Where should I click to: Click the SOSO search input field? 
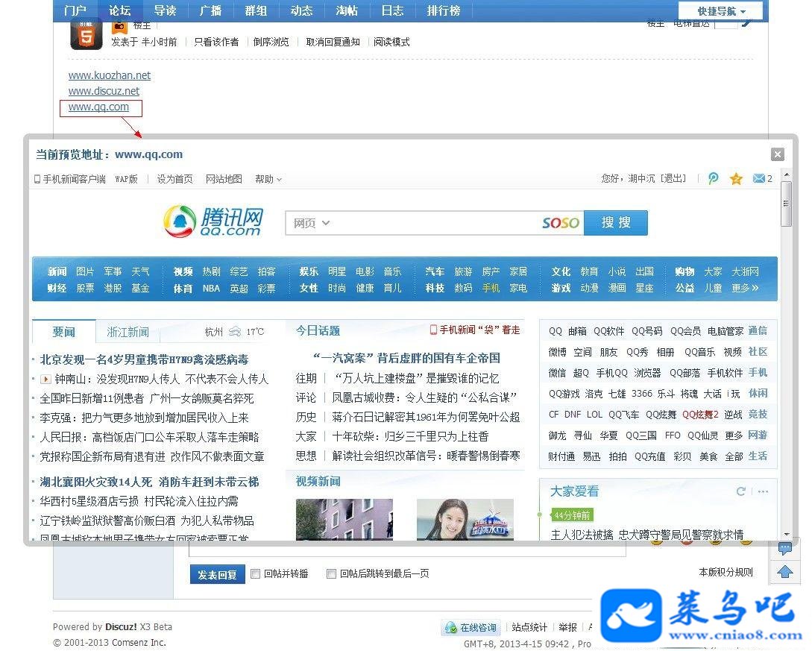(435, 223)
